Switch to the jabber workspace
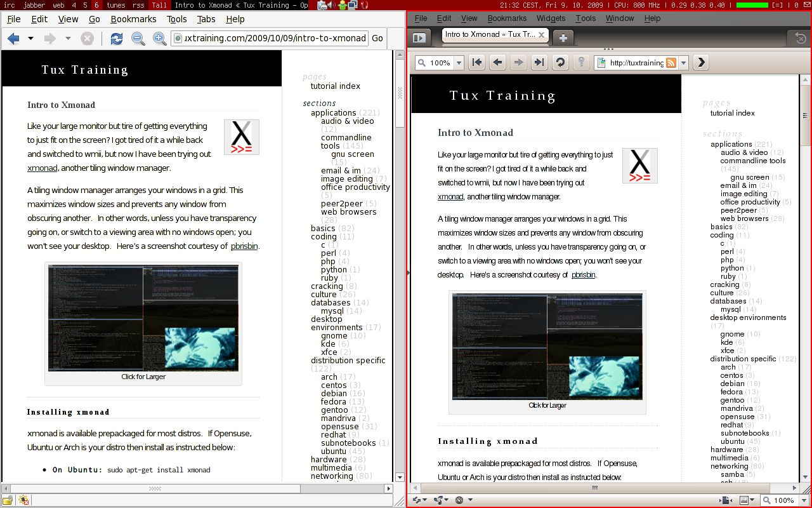Viewport: 812px width, 508px height. 34,5
